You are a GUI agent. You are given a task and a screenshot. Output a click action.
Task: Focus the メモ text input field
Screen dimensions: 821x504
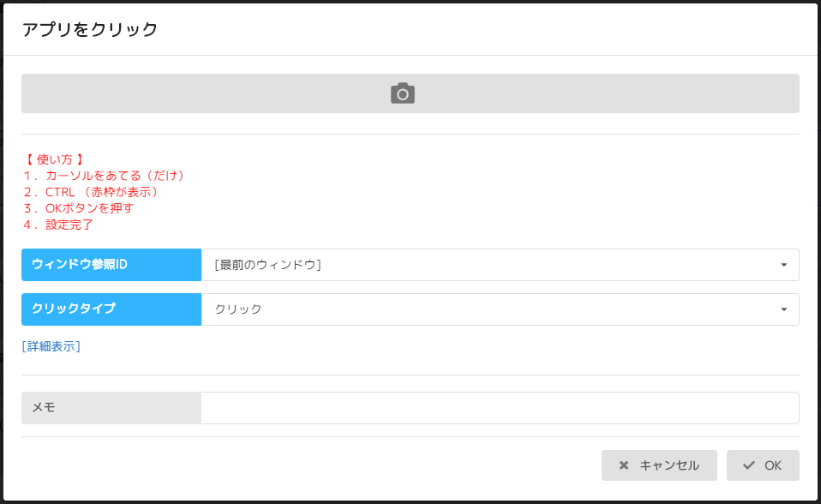coord(500,408)
